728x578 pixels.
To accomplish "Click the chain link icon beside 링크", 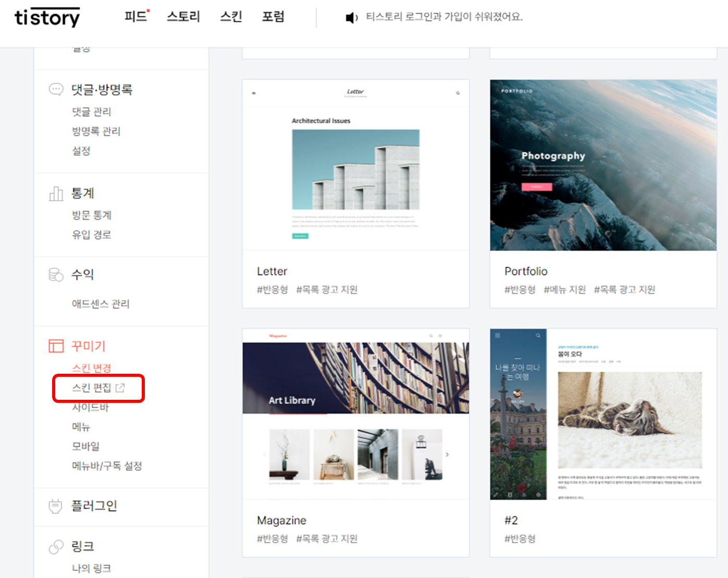I will click(56, 547).
